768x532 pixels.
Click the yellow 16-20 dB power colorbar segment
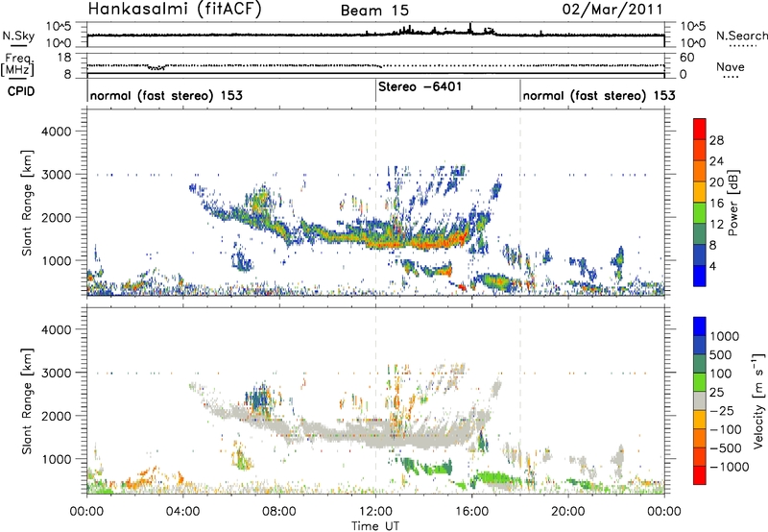click(x=700, y=192)
